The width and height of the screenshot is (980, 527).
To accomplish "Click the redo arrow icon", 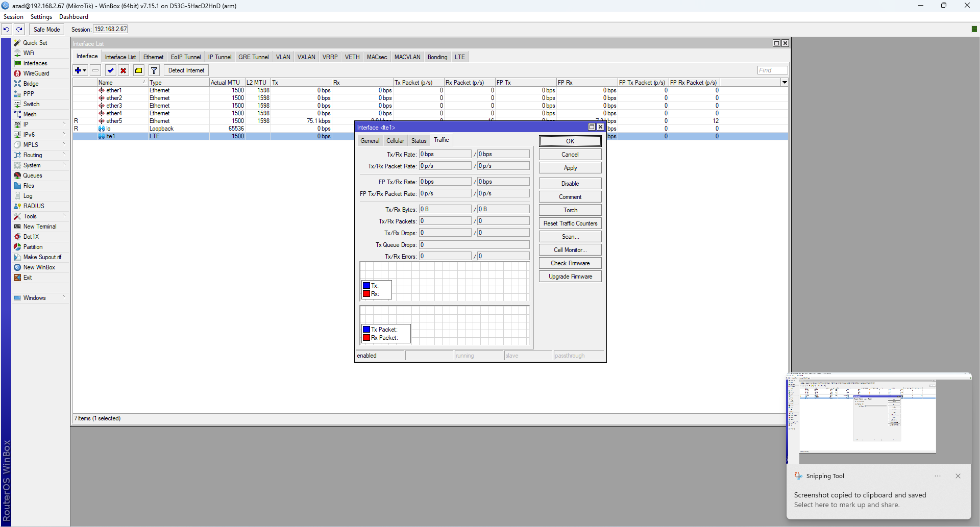I will click(x=19, y=29).
